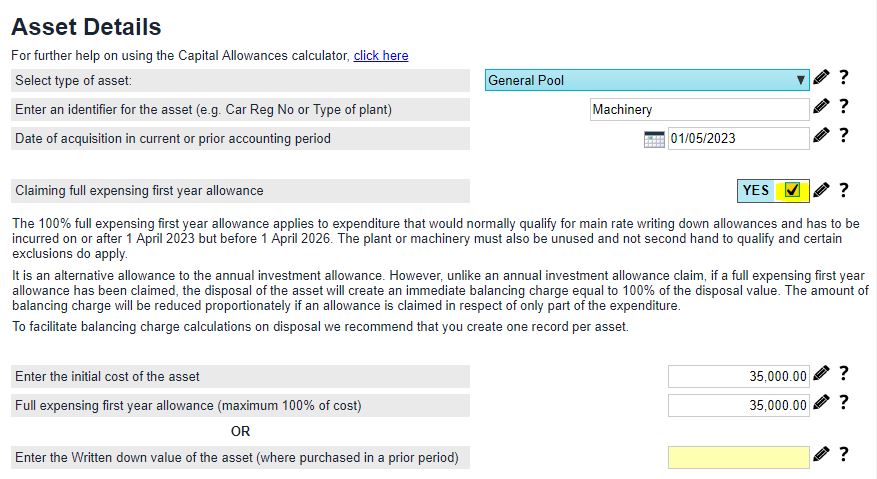Follow the 'click here' help link
Image resolution: width=877 pixels, height=479 pixels.
(381, 55)
